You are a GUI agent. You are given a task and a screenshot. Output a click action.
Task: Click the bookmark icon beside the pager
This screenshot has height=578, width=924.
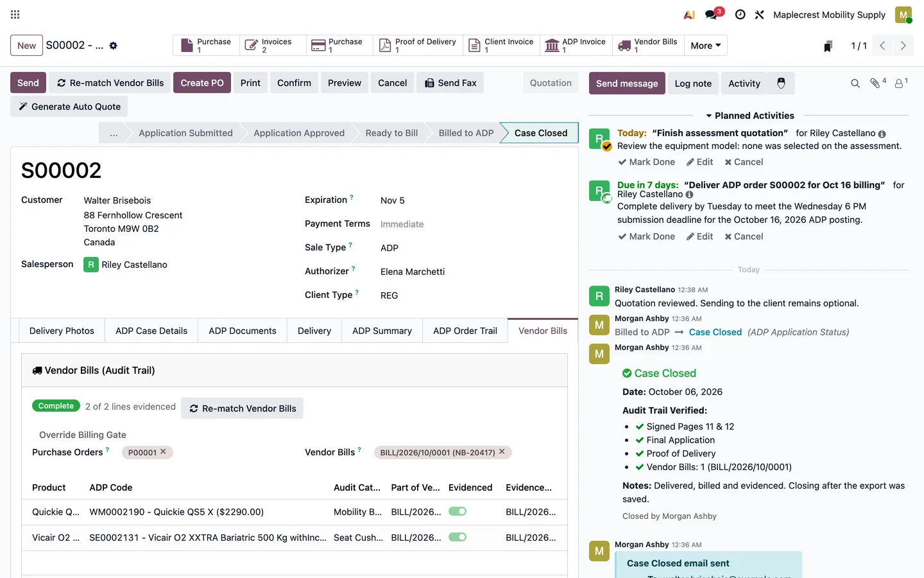[828, 46]
